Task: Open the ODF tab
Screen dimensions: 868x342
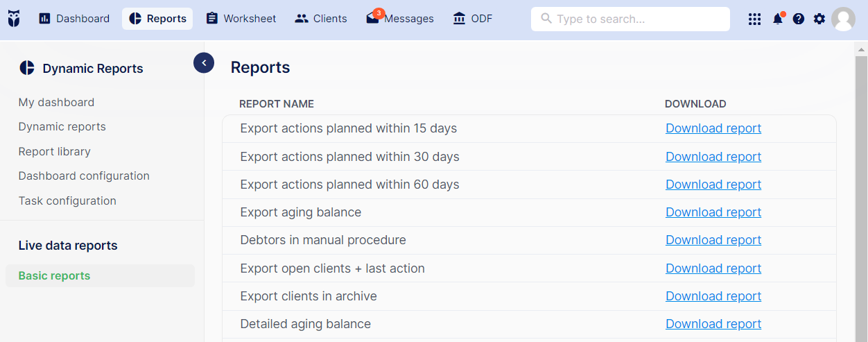Action: 473,19
